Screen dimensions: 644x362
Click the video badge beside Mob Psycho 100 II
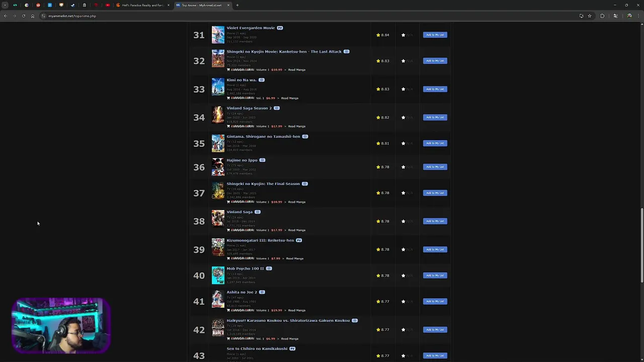[x=269, y=268]
